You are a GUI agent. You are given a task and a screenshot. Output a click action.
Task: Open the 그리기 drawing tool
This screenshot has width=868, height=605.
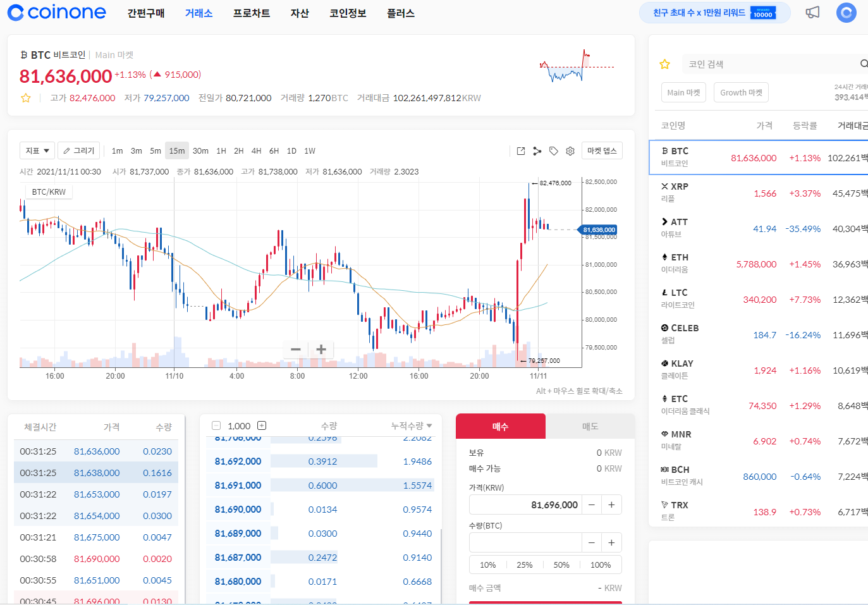79,150
